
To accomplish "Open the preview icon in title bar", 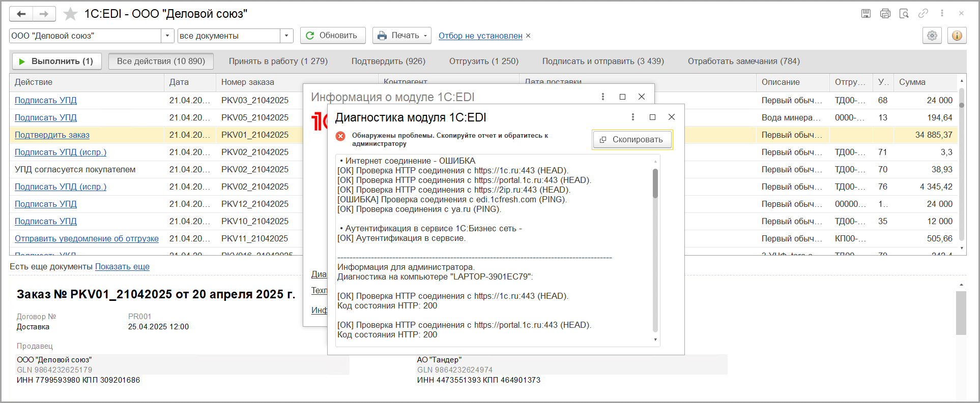I will click(x=904, y=14).
